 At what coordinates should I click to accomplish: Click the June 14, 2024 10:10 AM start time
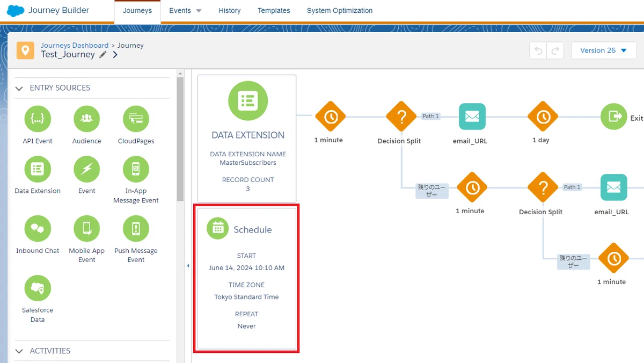click(x=247, y=268)
